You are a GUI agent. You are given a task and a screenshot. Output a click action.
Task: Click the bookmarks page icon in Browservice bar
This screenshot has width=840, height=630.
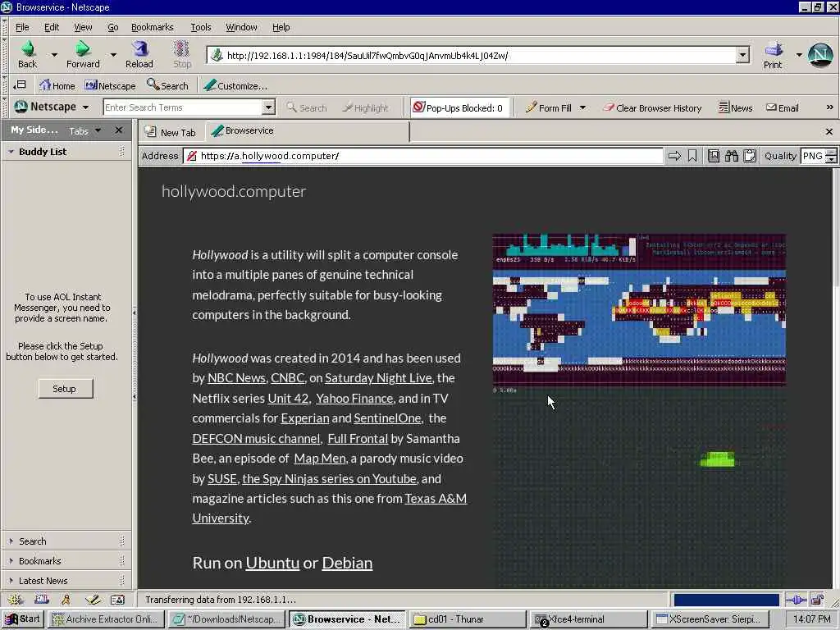click(x=714, y=156)
